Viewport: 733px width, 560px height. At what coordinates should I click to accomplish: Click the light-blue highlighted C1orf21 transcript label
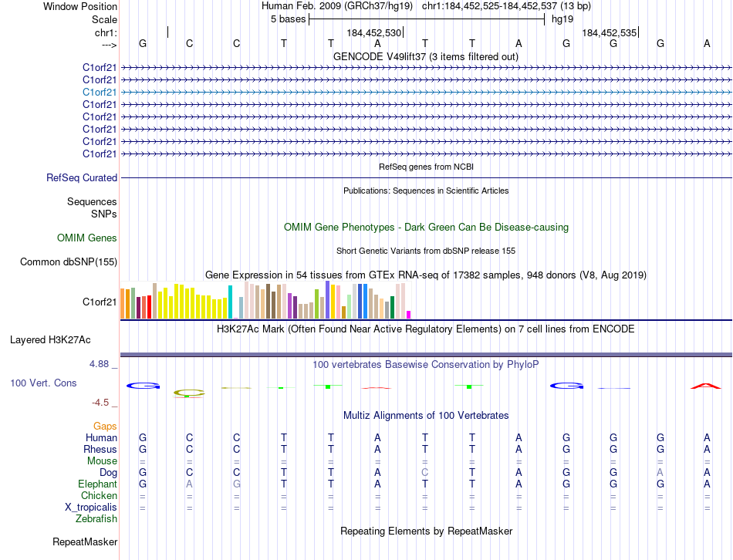tap(100, 92)
